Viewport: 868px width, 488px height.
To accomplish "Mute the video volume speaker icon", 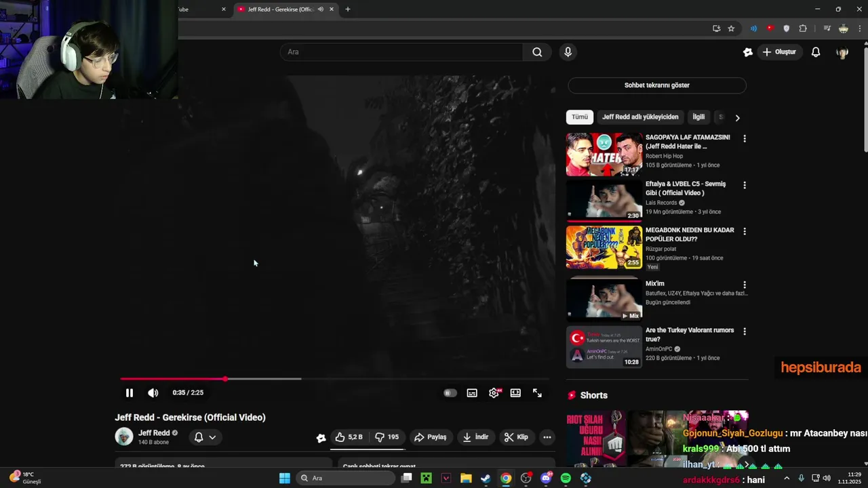I will [153, 392].
